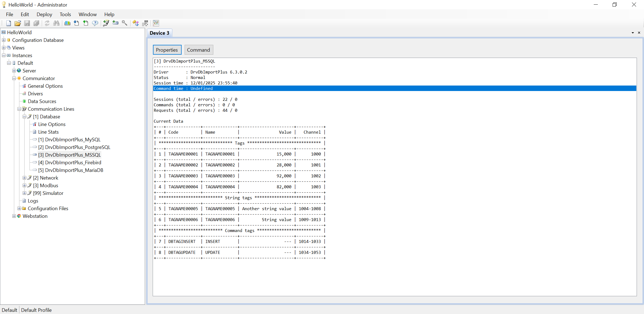
Task: Click the Open Project folder icon
Action: [x=17, y=23]
